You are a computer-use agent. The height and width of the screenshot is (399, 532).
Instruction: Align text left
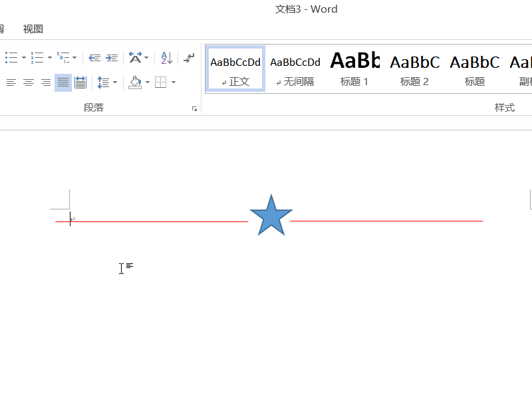coord(11,82)
